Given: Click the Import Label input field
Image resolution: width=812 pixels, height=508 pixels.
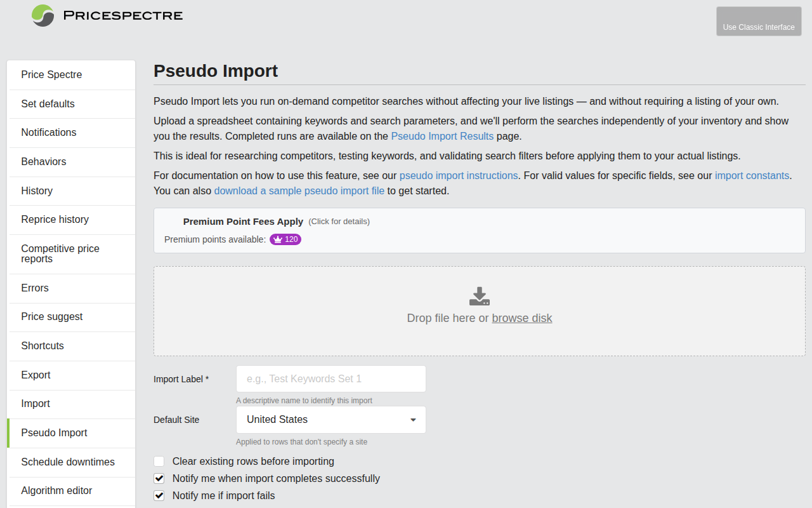Looking at the screenshot, I should coord(331,378).
